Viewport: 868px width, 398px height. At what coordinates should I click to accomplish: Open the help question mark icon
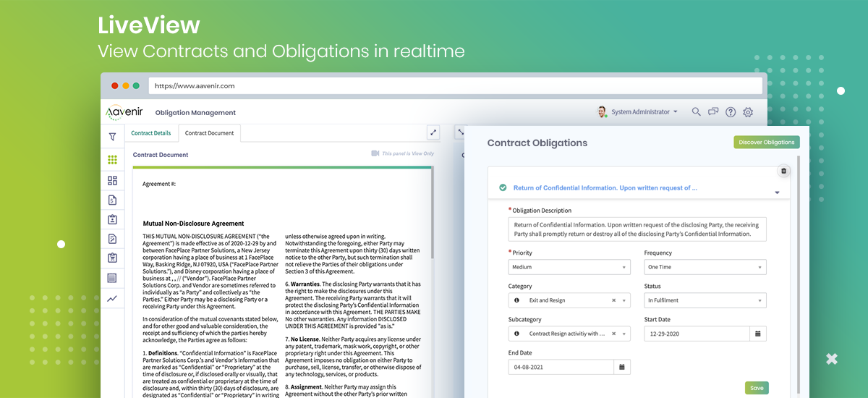(731, 112)
